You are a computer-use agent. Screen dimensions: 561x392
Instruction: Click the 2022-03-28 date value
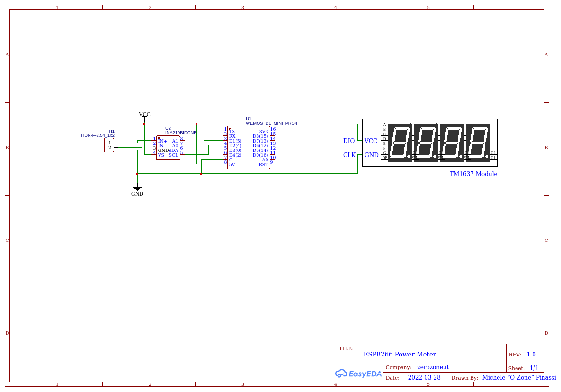pyautogui.click(x=424, y=378)
